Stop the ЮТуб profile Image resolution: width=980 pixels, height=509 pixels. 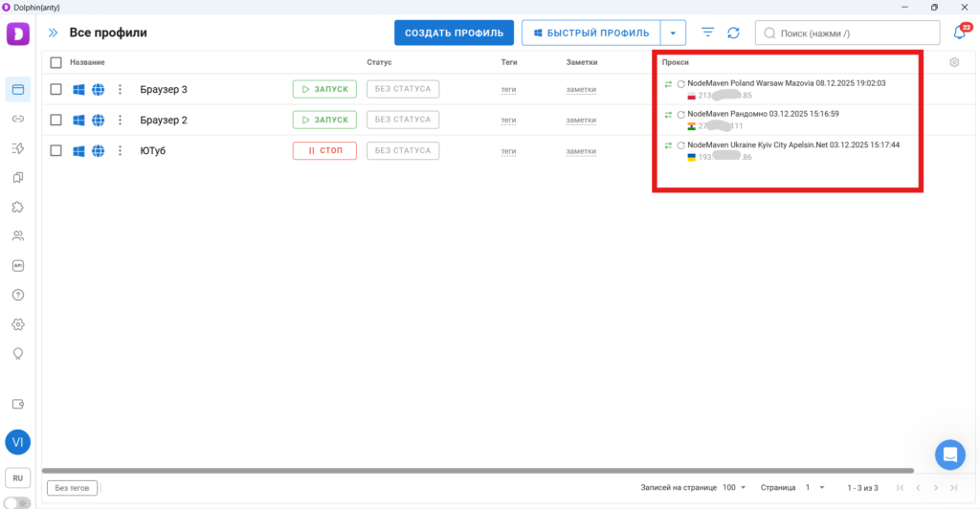(324, 150)
